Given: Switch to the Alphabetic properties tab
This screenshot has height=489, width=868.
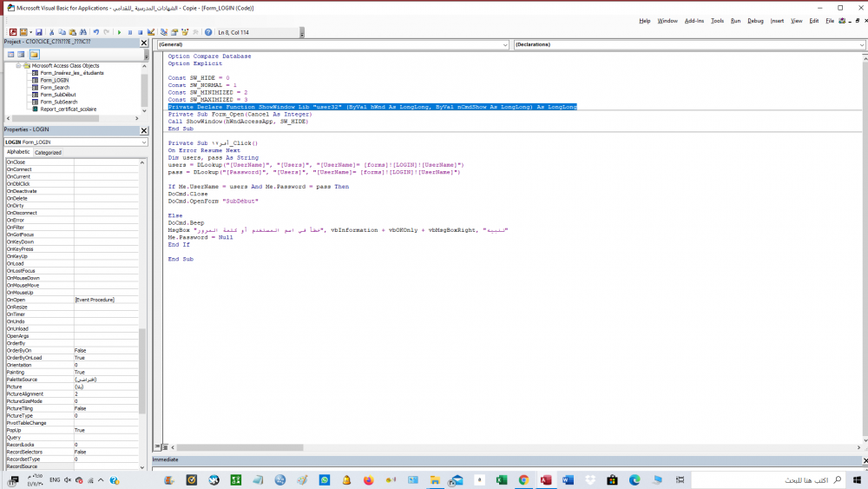Looking at the screenshot, I should pyautogui.click(x=18, y=152).
